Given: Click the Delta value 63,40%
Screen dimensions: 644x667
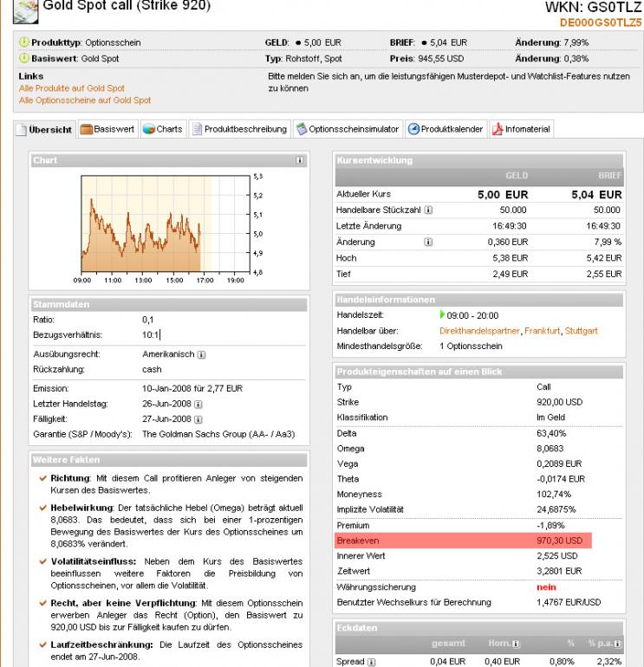Looking at the screenshot, I should point(551,433).
